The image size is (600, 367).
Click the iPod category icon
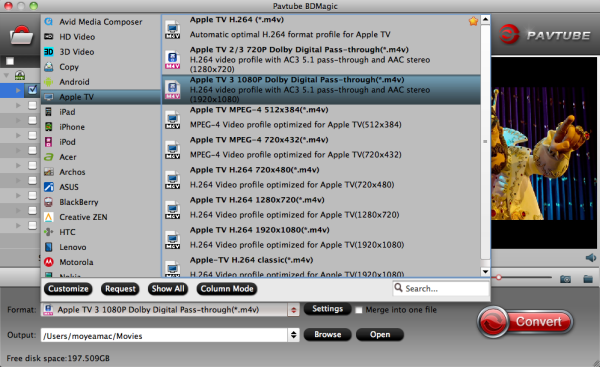(49, 142)
